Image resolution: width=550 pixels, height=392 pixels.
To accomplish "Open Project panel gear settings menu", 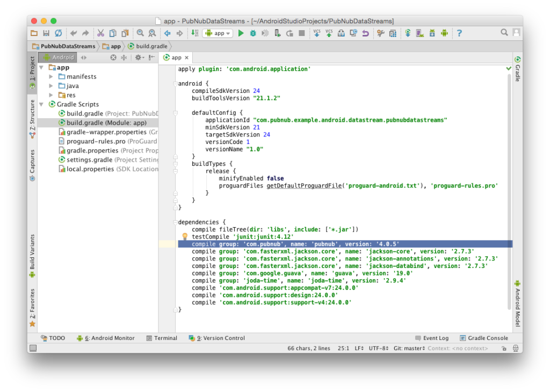I will [x=139, y=57].
